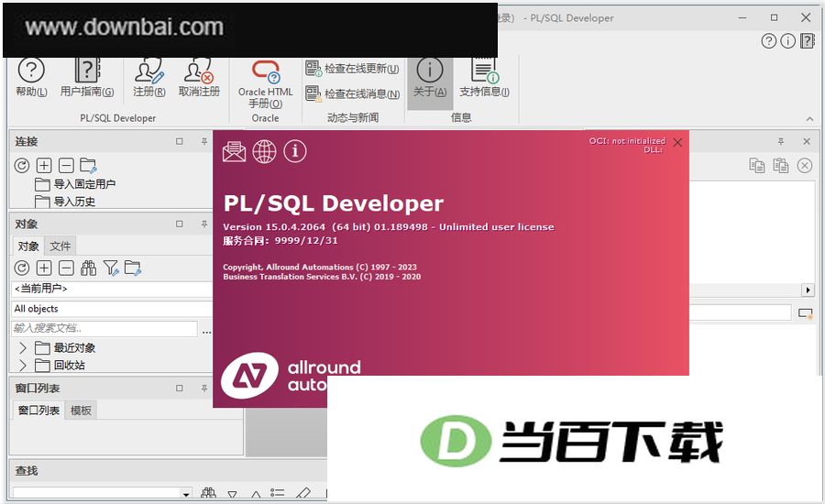Screen dimensions: 825x504
Task: Refresh the 连接 (connections) panel
Action: (22, 166)
